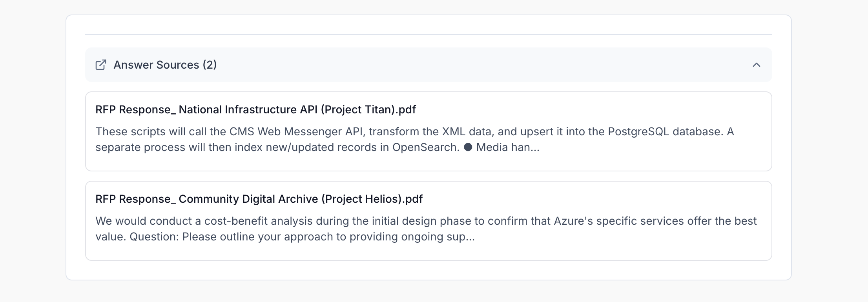Collapse Answer Sources using the chevron arrow
This screenshot has width=868, height=302.
tap(756, 65)
